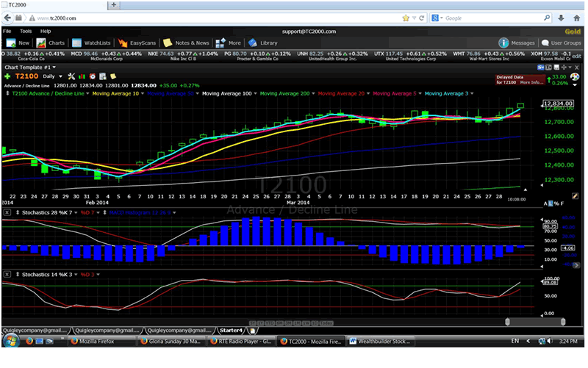588x368 pixels.
Task: Open Moving Average 10 dropdown arrow
Action: [x=142, y=93]
